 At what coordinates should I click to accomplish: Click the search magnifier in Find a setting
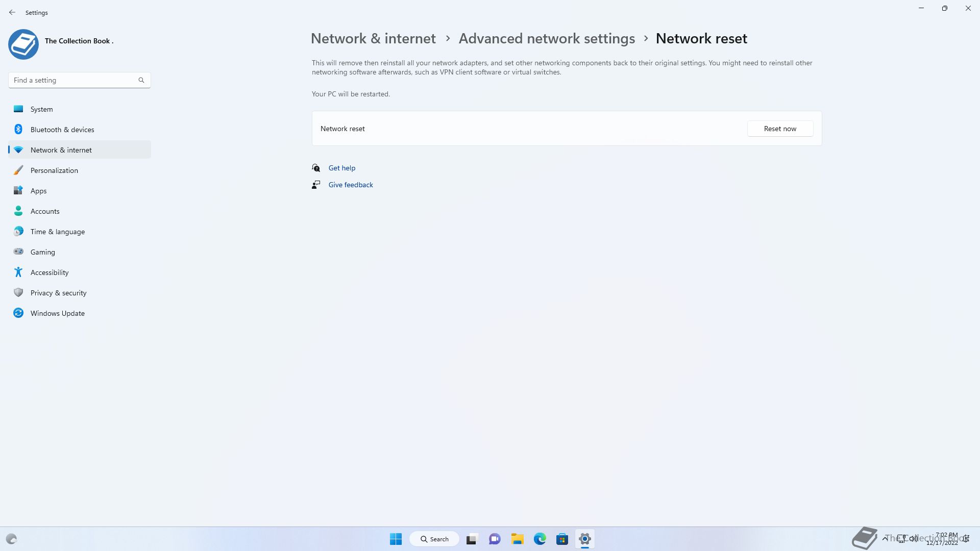coord(141,80)
